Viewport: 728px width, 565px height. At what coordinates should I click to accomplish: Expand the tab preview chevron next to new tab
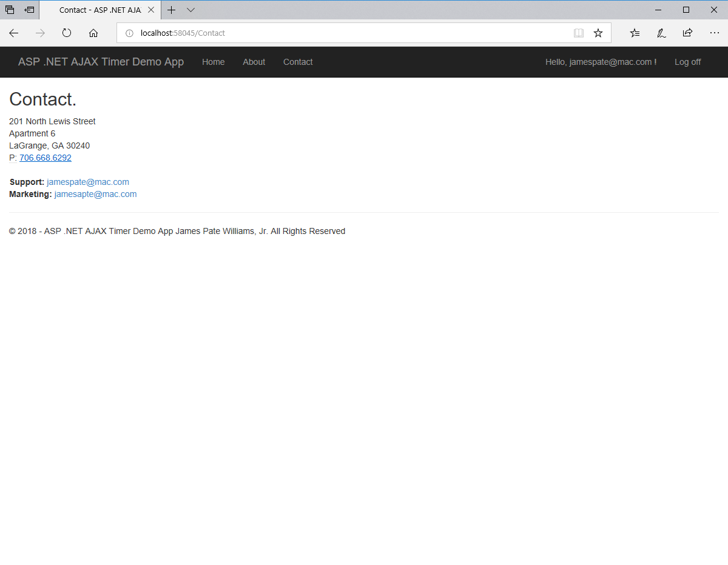pyautogui.click(x=190, y=10)
